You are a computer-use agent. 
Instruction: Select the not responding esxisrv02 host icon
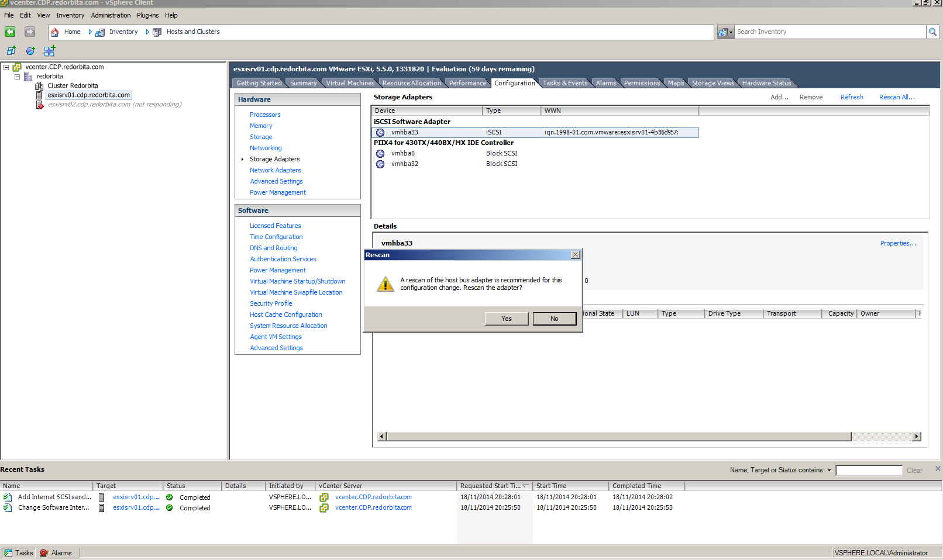click(40, 105)
